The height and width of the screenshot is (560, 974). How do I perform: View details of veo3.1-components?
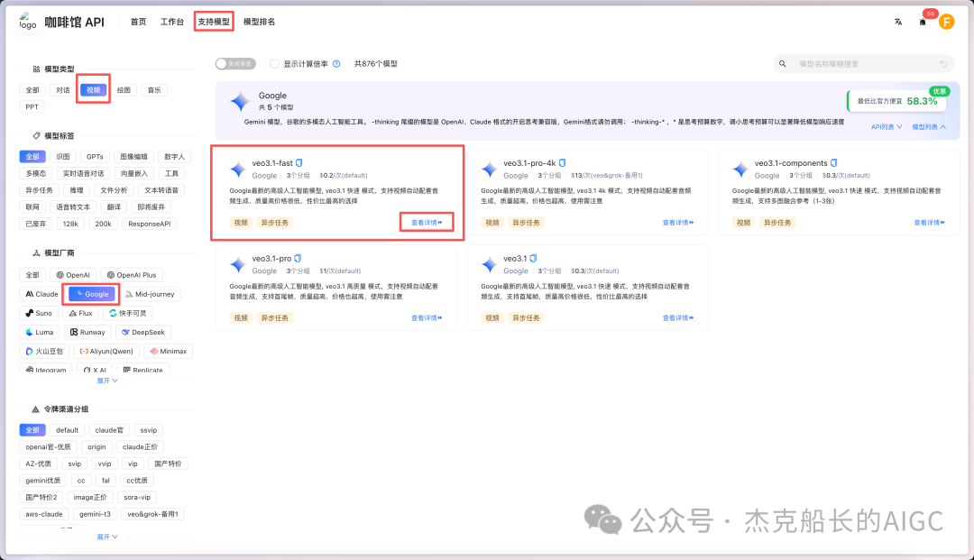929,222
